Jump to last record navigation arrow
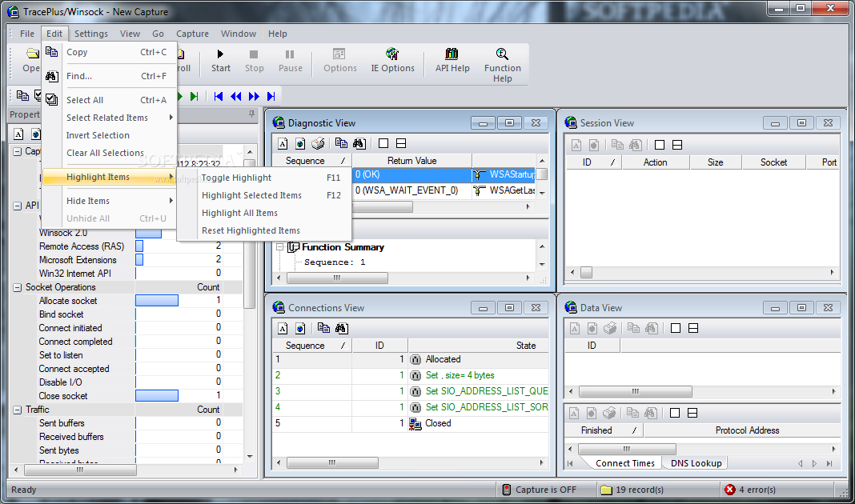This screenshot has width=855, height=504. 271,97
